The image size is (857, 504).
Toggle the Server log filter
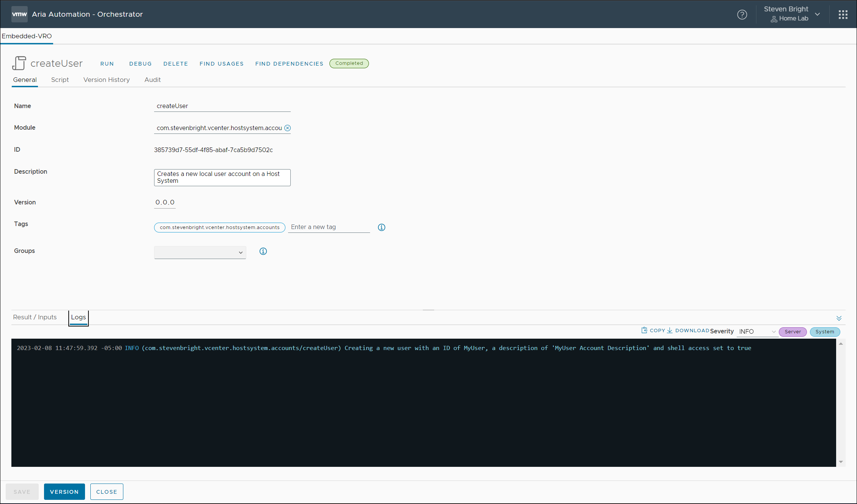[792, 332]
